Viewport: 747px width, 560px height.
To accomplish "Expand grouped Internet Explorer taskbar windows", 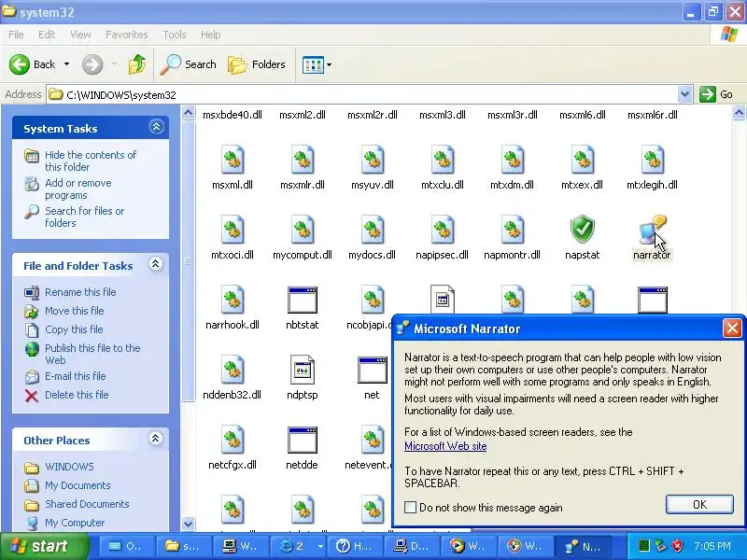I will 320,546.
